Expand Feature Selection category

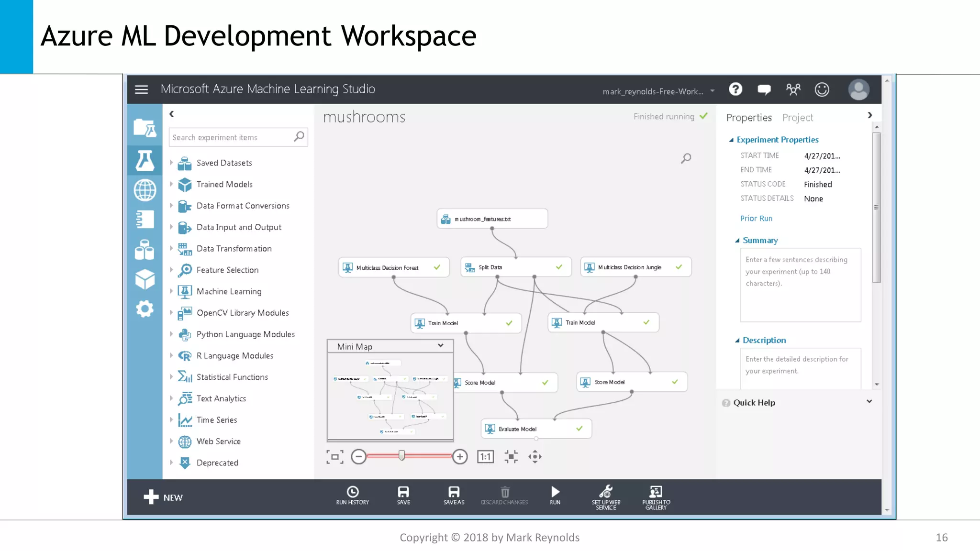pyautogui.click(x=171, y=270)
